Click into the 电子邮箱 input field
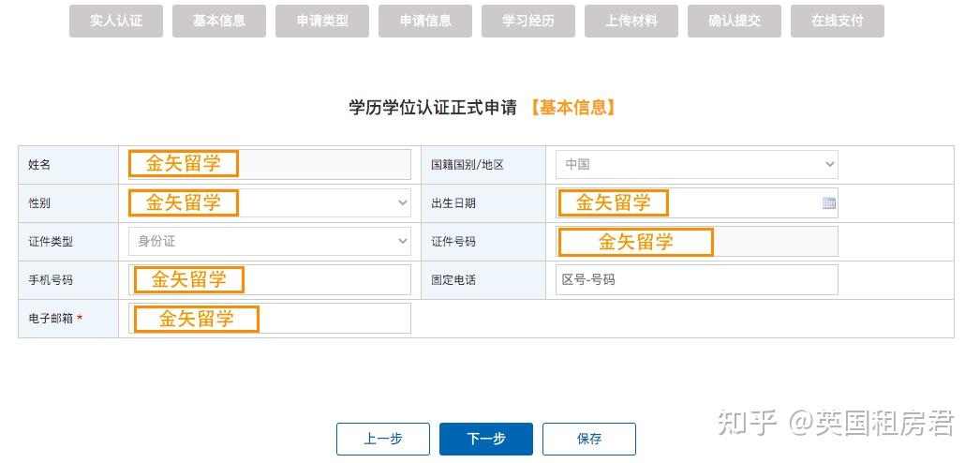This screenshot has width=980, height=463. (x=270, y=318)
